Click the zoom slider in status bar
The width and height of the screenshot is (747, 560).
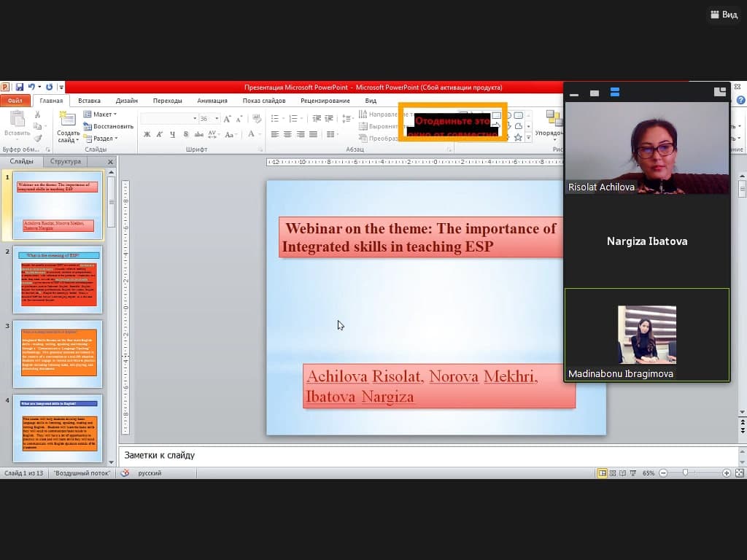pos(685,473)
